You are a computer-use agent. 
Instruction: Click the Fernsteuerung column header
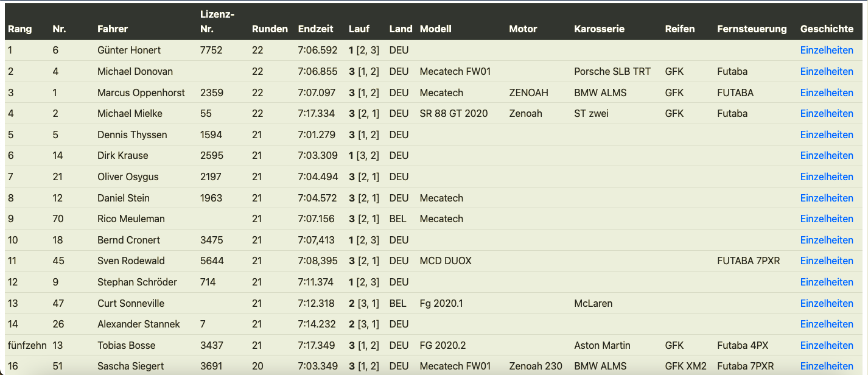pos(752,29)
